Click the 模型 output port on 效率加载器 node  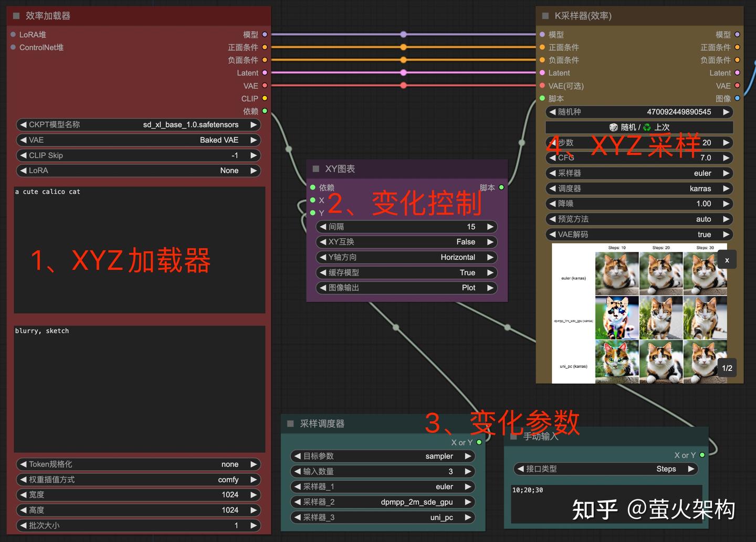click(265, 35)
